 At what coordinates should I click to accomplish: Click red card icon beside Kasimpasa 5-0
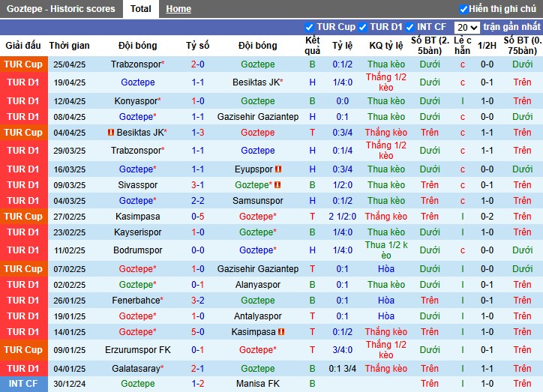[281, 332]
